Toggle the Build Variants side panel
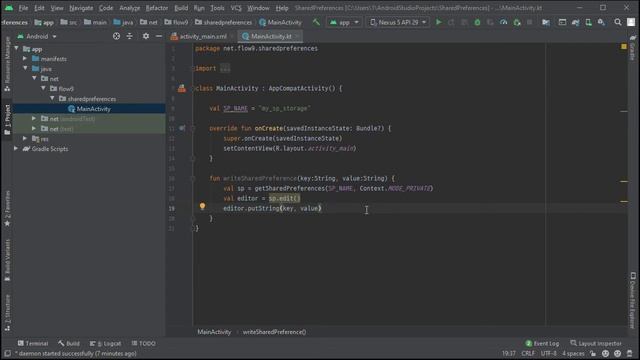Viewport: 640px width, 360px height. (7, 260)
